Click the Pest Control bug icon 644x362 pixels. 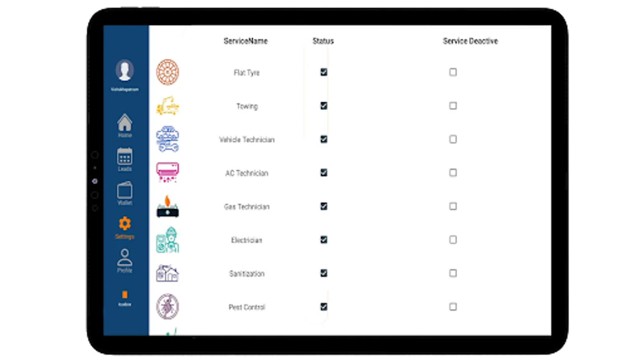coord(167,307)
